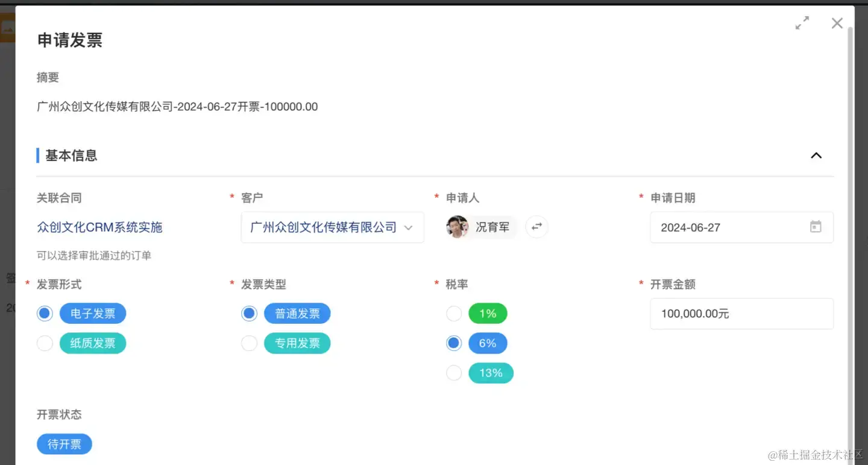The height and width of the screenshot is (465, 868).
Task: Expand the invoice dialog to fullscreen
Action: point(802,24)
